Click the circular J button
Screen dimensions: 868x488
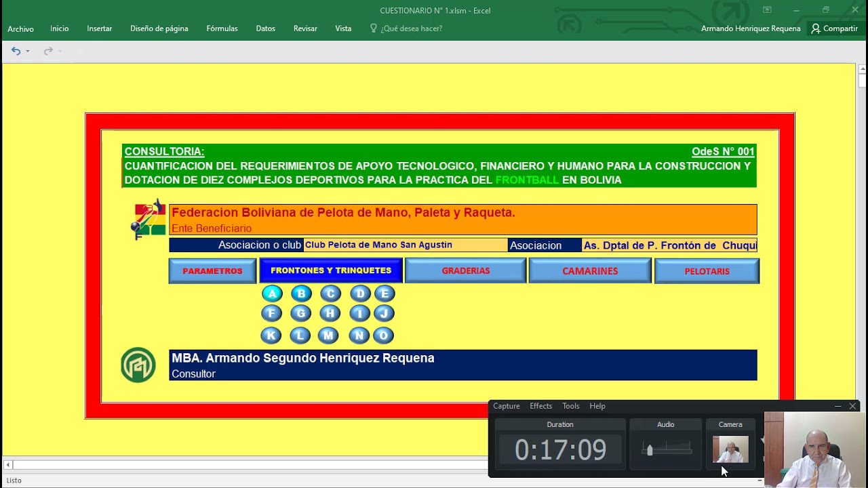pos(384,313)
